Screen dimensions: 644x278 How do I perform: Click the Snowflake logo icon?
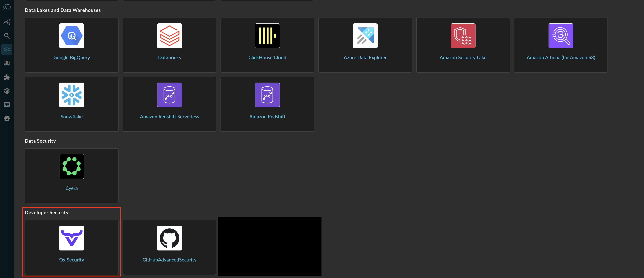[71, 95]
